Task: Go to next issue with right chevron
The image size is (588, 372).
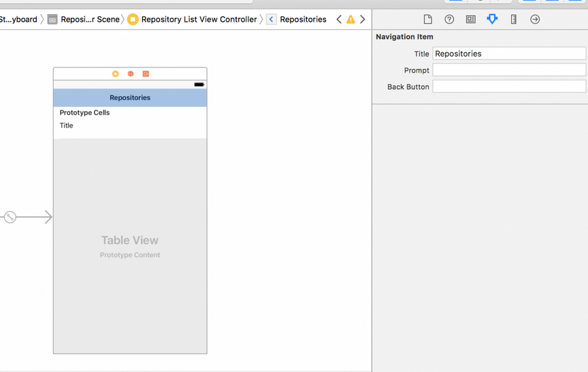Action: click(x=363, y=19)
